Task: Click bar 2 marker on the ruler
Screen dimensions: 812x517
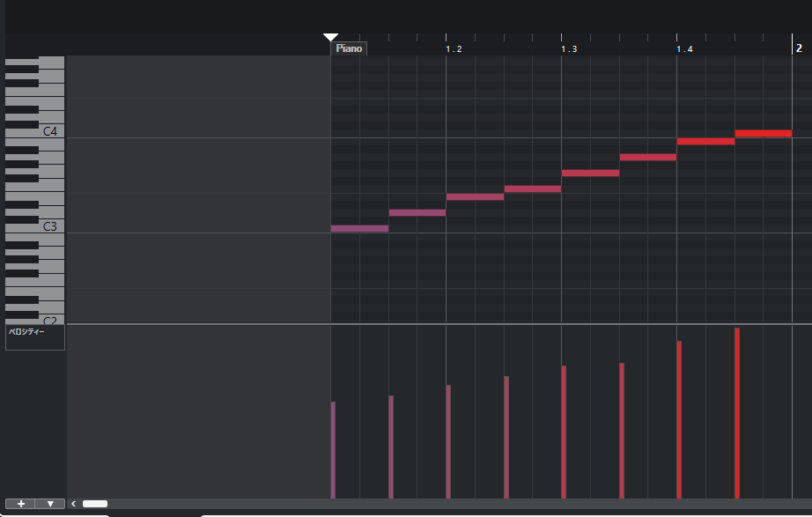Action: coord(798,48)
